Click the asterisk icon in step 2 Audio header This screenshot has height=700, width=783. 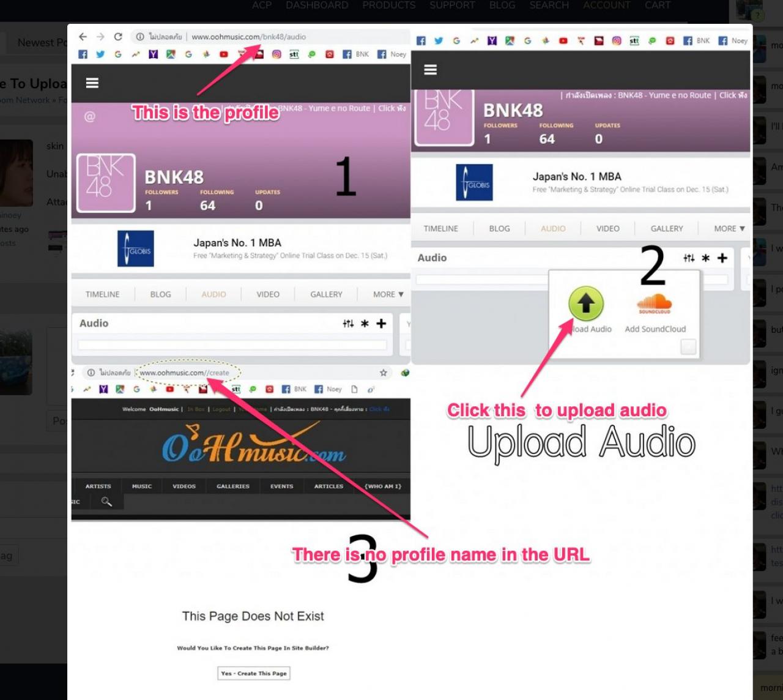705,258
